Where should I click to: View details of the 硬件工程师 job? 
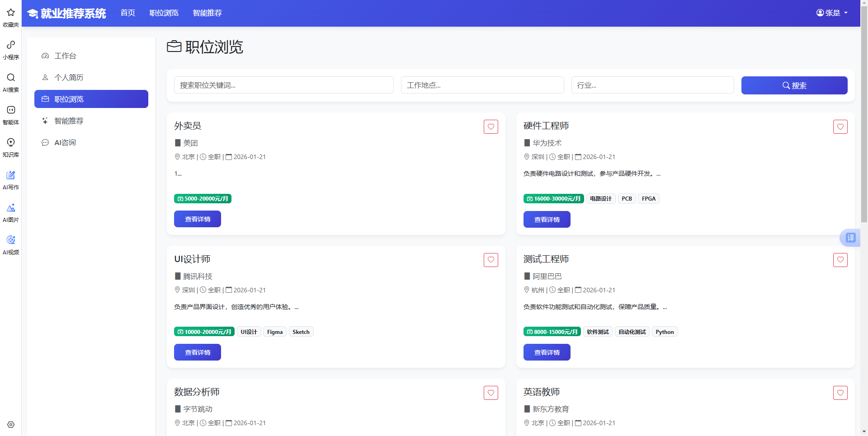(x=547, y=220)
